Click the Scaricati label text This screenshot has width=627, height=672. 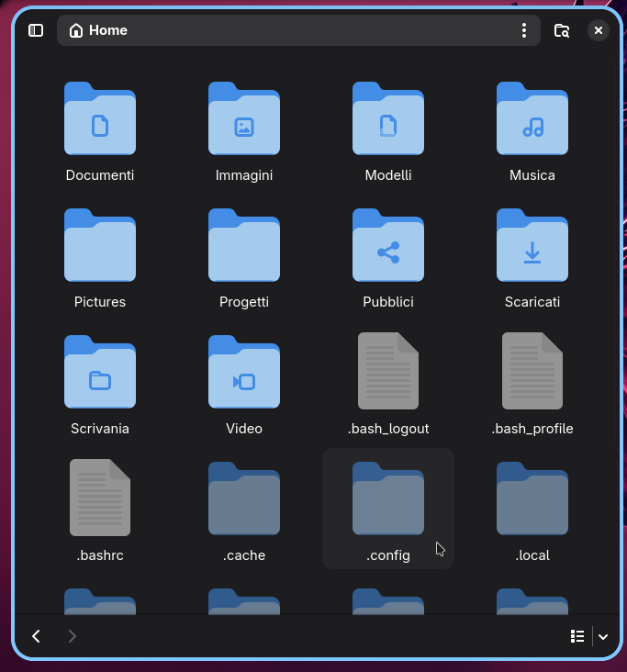point(532,302)
